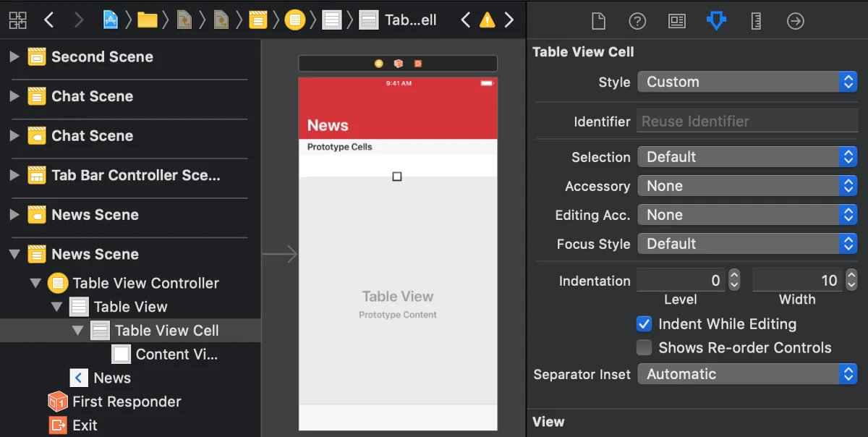The image size is (868, 437).
Task: Go back using the left chevron
Action: pos(48,20)
